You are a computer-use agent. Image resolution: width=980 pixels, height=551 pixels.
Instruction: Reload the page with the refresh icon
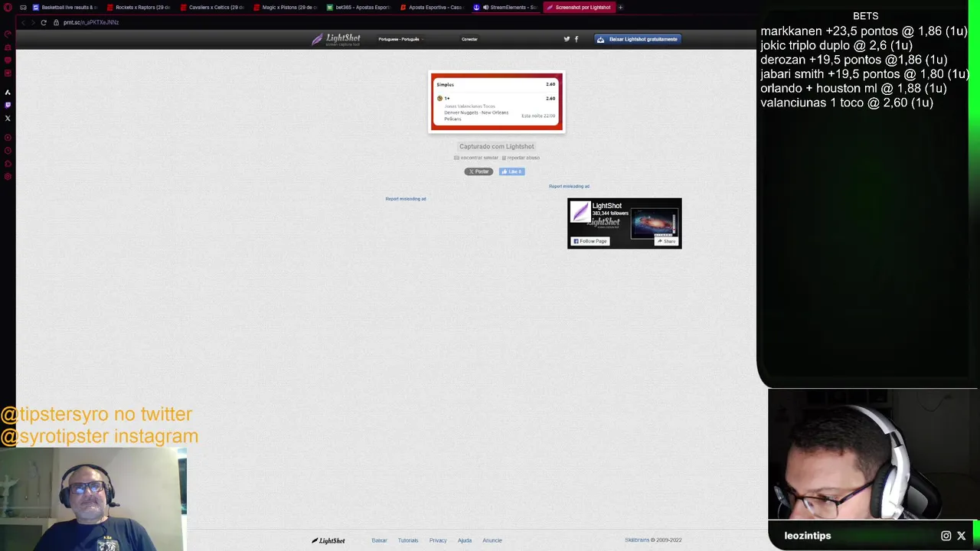pos(44,22)
